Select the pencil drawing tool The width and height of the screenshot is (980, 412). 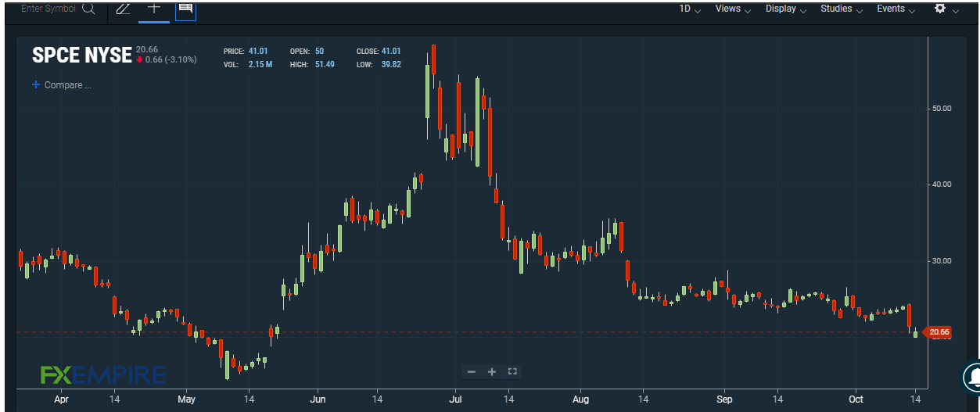tap(122, 9)
